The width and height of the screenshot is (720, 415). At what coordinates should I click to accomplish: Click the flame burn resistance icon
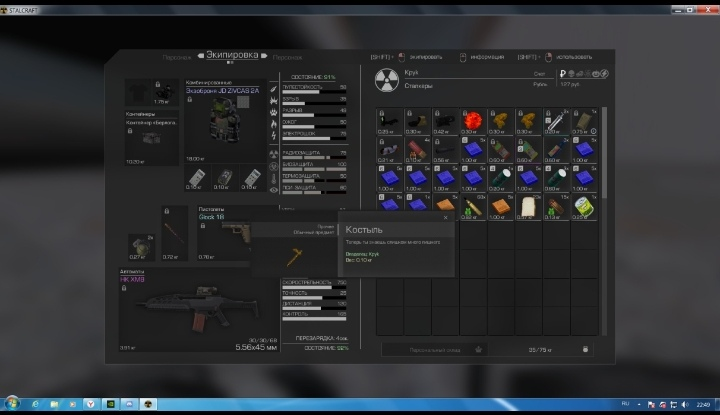point(274,124)
